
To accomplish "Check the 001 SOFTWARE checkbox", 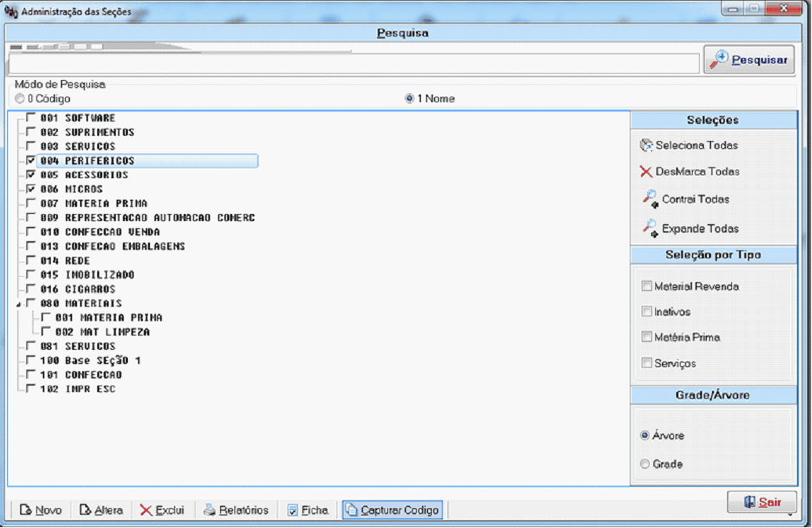I will click(30, 118).
